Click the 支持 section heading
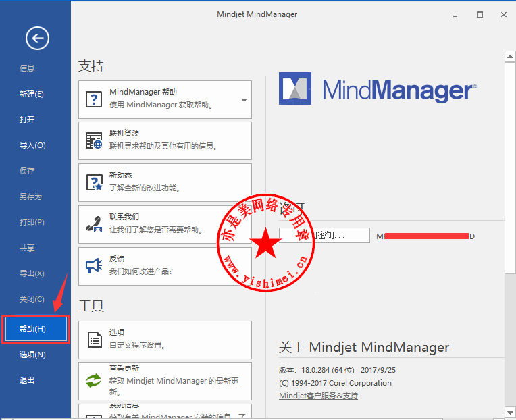 (x=91, y=66)
